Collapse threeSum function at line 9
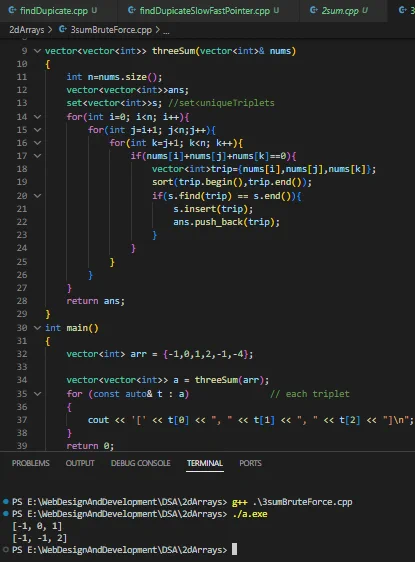The image size is (415, 562). 37,51
